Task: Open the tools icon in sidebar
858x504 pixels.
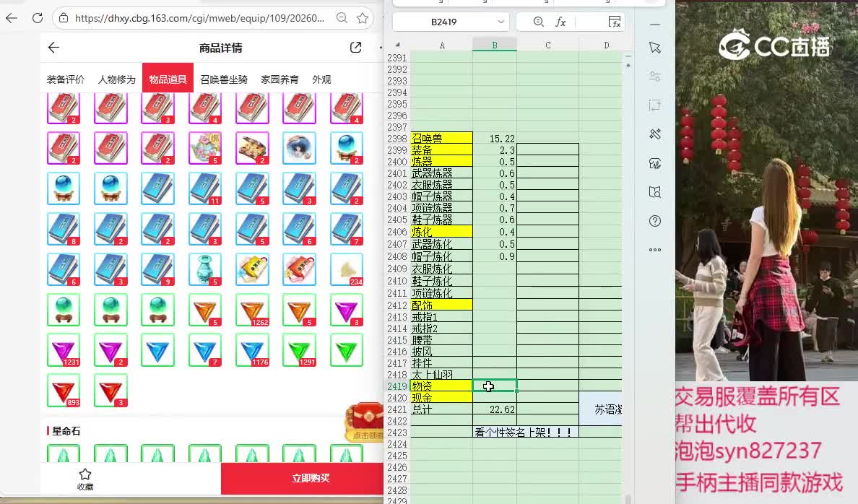Action: (655, 134)
